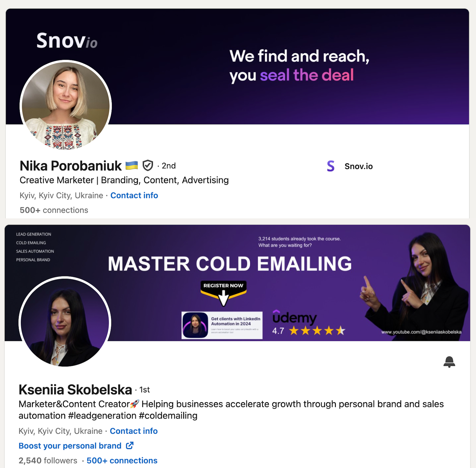The width and height of the screenshot is (476, 468).
Task: Click the external link icon after Boost your personal brand
Action: [x=130, y=445]
